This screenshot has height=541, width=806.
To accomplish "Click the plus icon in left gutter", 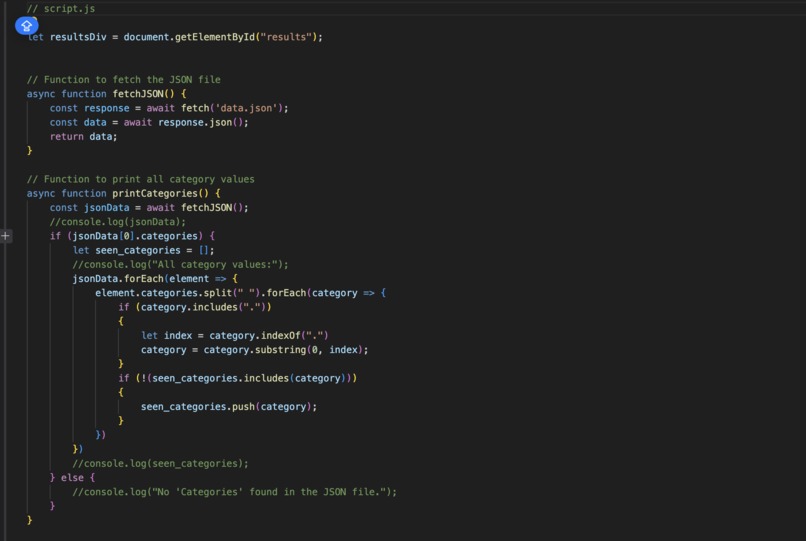I will pos(6,236).
